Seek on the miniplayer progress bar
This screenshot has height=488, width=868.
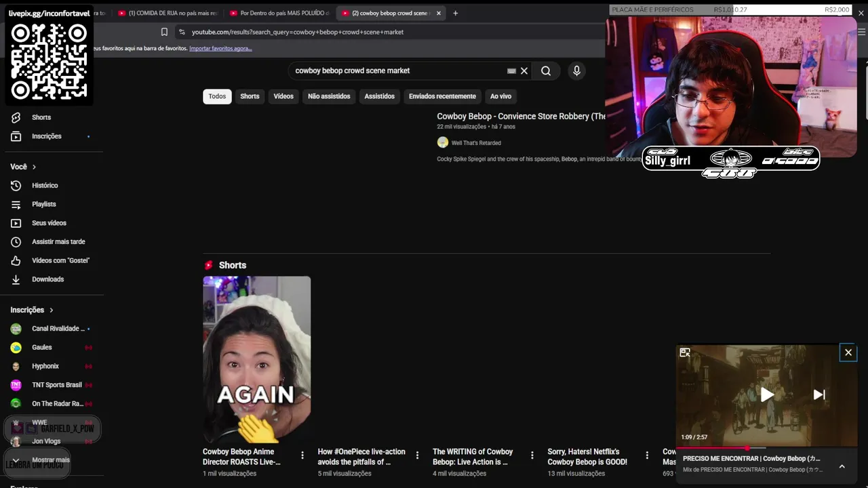pyautogui.click(x=766, y=448)
